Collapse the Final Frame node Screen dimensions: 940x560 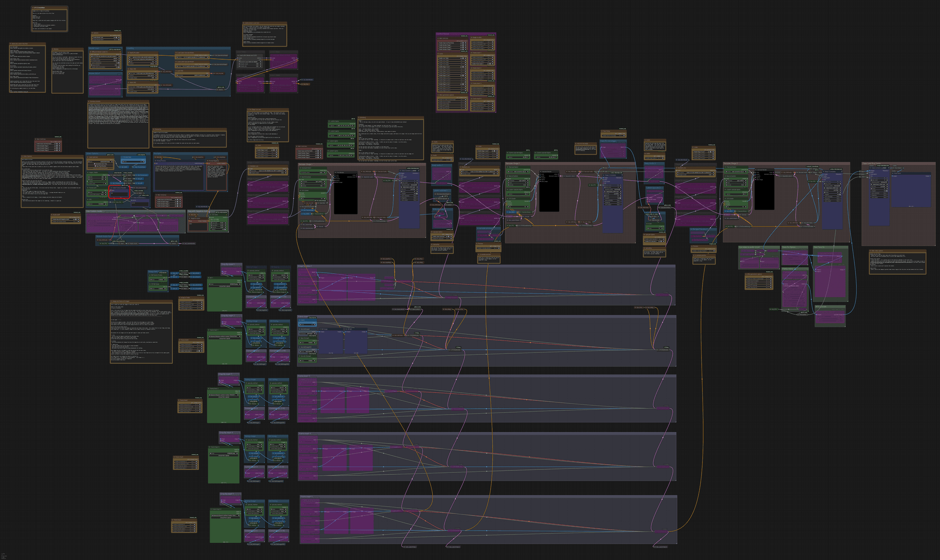[x=893, y=173]
